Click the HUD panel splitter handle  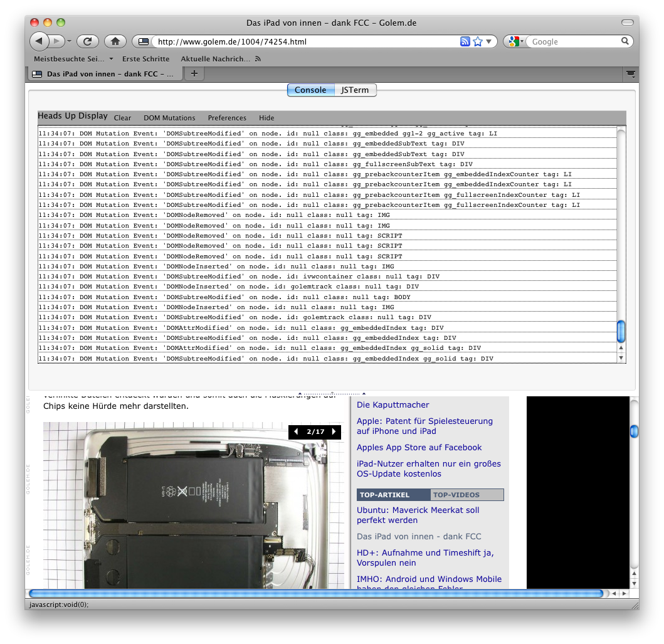pos(332,393)
